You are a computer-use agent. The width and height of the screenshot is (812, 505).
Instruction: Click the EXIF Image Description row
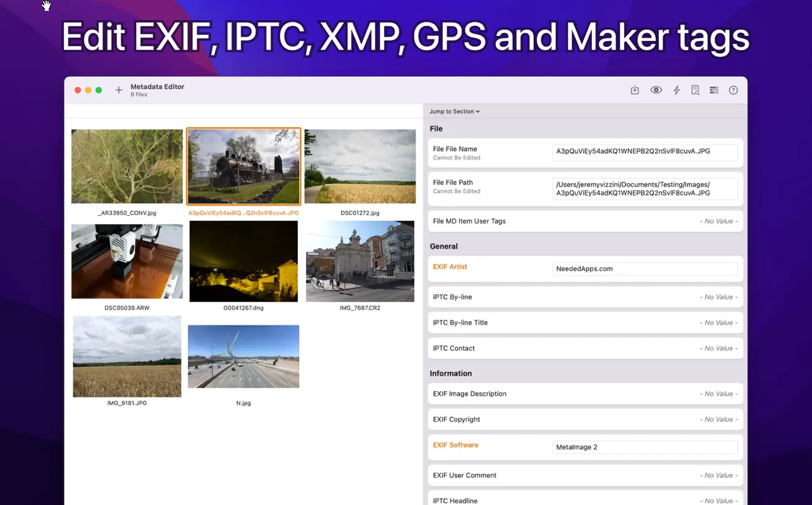[585, 394]
